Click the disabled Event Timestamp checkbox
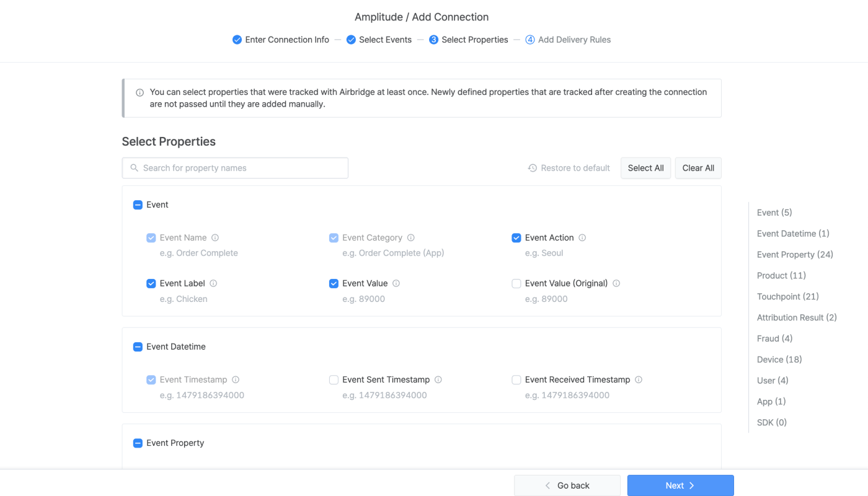 [x=151, y=379]
